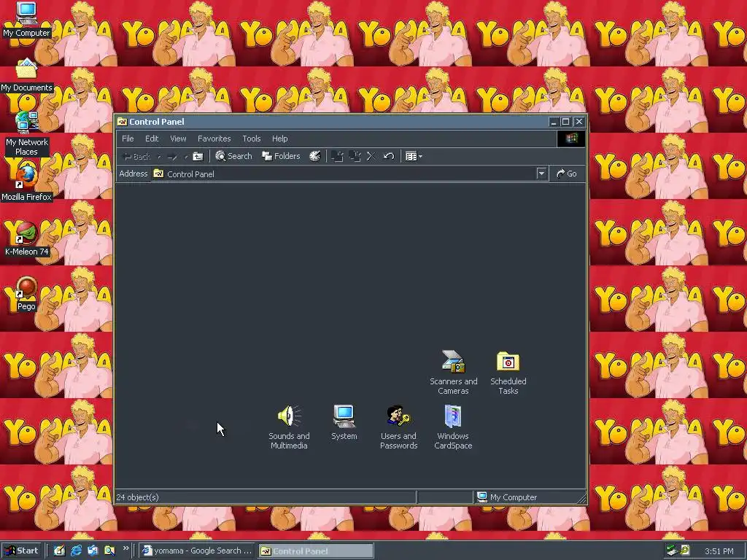Click the Copy To toolbar icon
The image size is (747, 560).
tap(355, 156)
